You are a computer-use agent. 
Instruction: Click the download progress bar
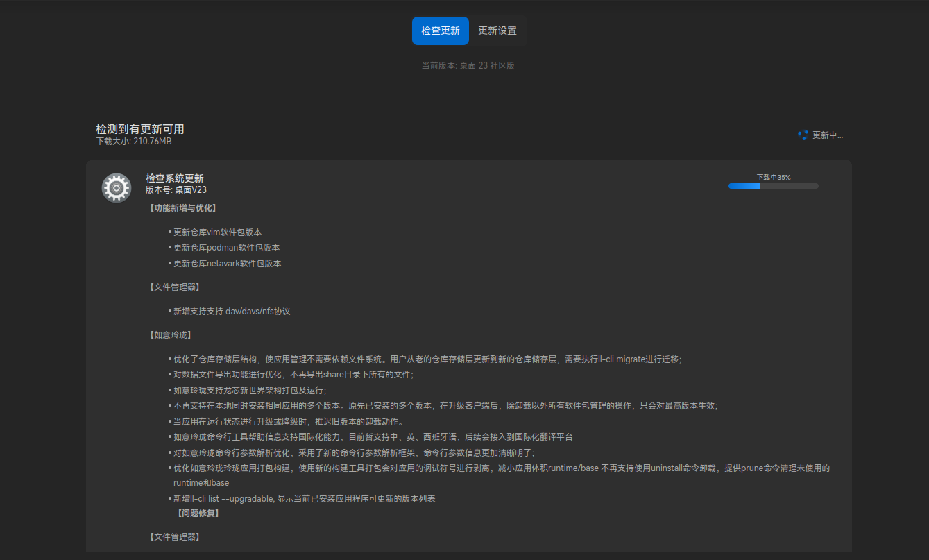point(774,186)
